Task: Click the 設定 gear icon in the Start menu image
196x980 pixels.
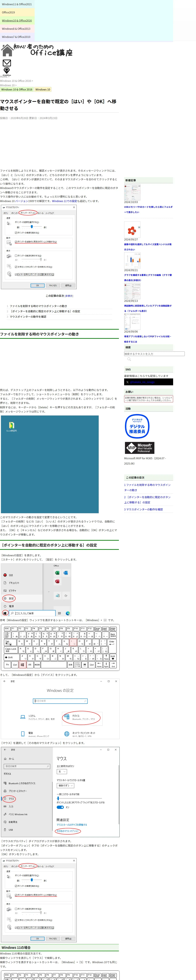Action: [x=5, y=598]
